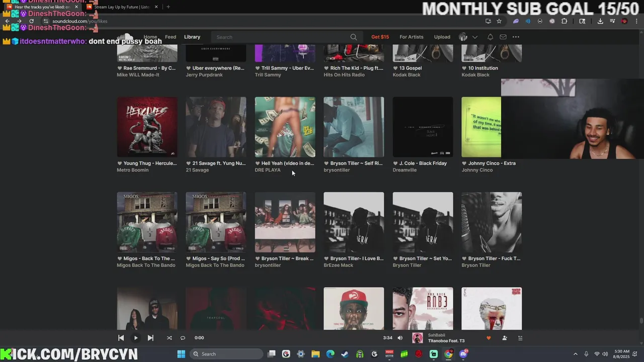The image size is (644, 362).
Task: Unlike 'J. Cole - Black Friday' via heart
Action: tap(395, 163)
